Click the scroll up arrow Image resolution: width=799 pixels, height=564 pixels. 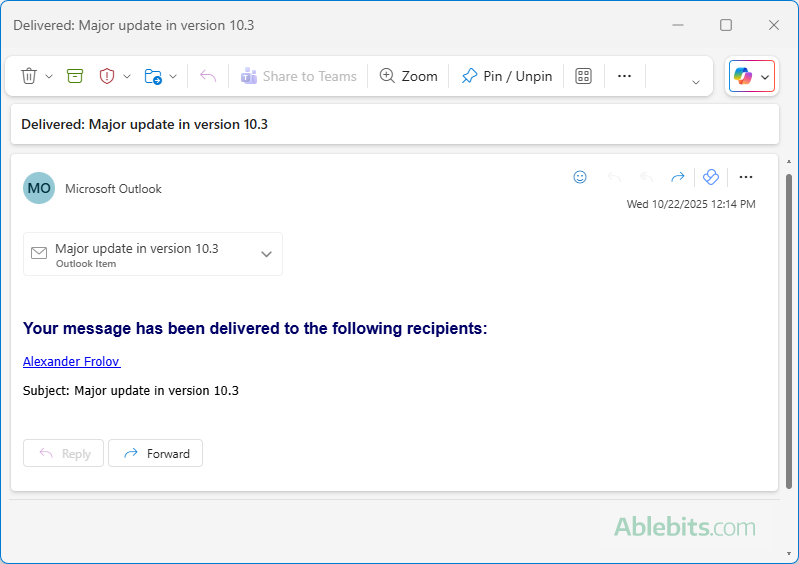tap(789, 162)
